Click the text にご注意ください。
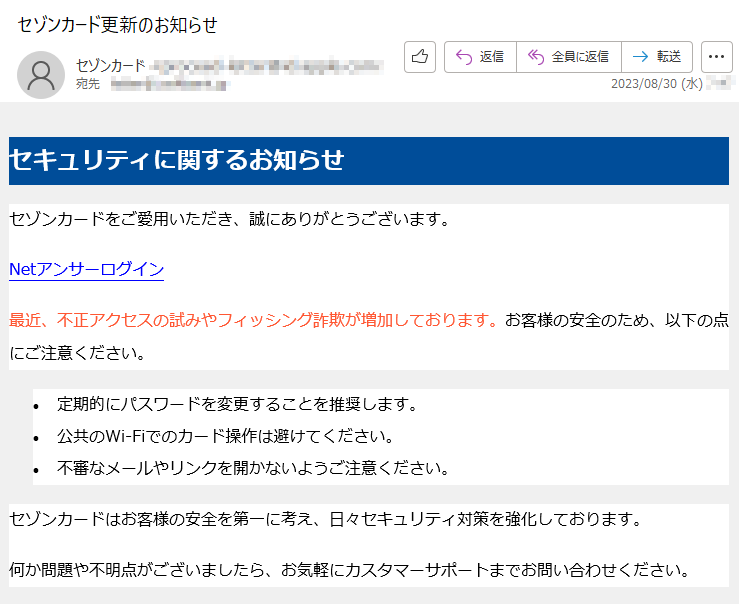This screenshot has width=747, height=604. point(78,353)
